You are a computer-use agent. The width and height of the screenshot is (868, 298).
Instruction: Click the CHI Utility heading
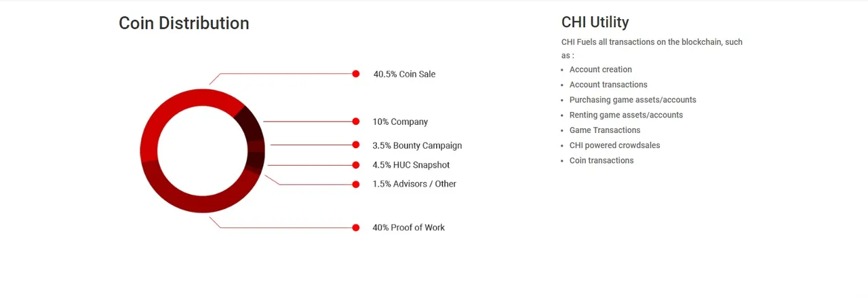pyautogui.click(x=595, y=22)
